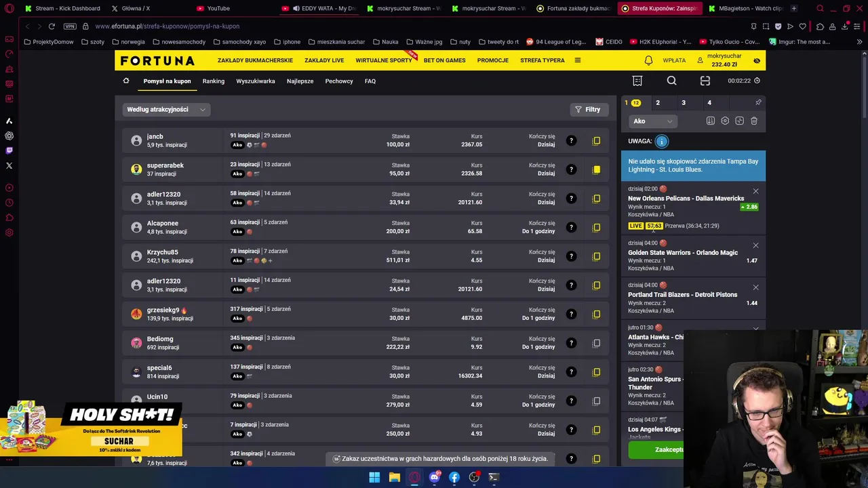Switch to the Wyszukiwarka tab
Screen dimensions: 868x488
[x=256, y=81]
